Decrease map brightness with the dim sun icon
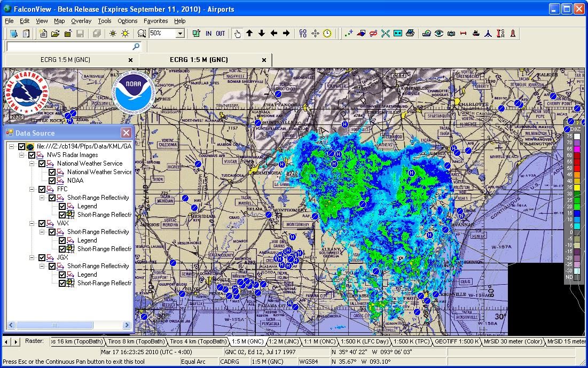Image resolution: width=588 pixels, height=368 pixels. (x=113, y=33)
